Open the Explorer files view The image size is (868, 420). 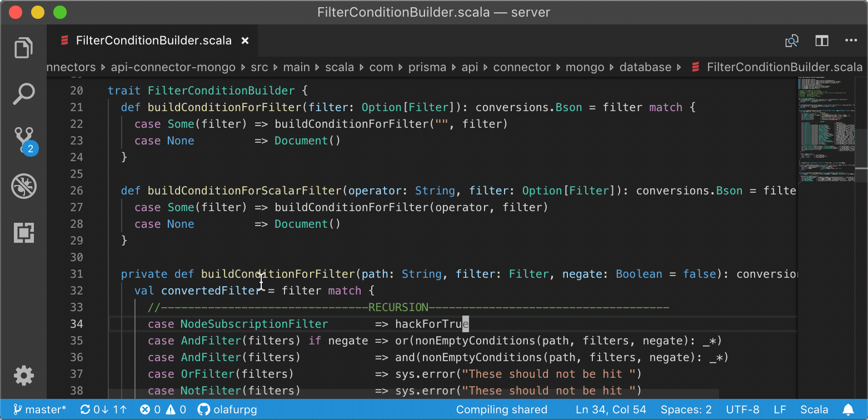(23, 48)
